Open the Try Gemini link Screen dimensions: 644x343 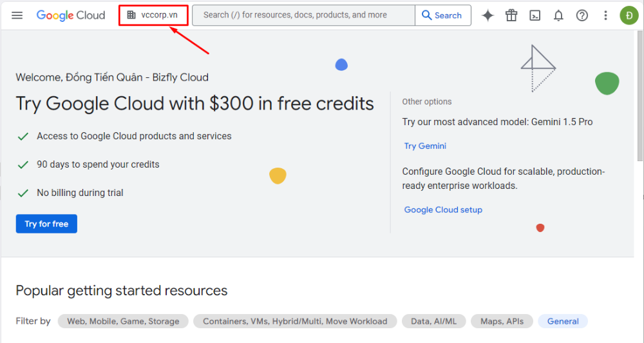tap(425, 146)
